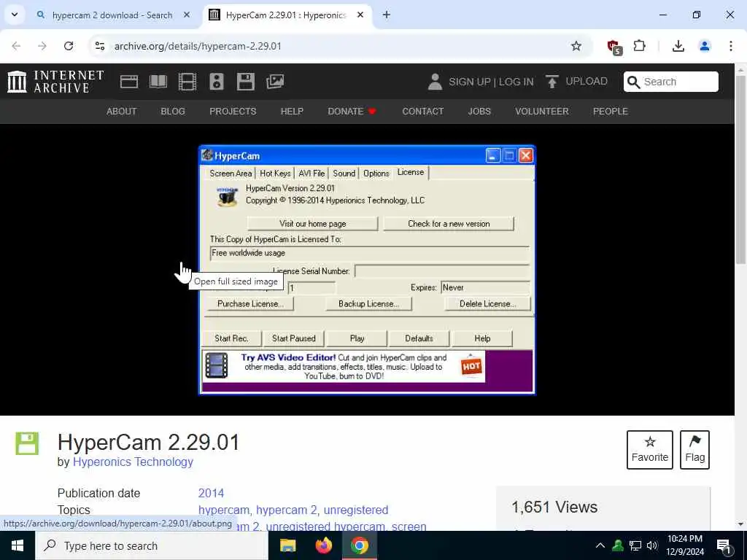Image resolution: width=747 pixels, height=560 pixels.
Task: Open the DONATE menu item
Action: (352, 112)
